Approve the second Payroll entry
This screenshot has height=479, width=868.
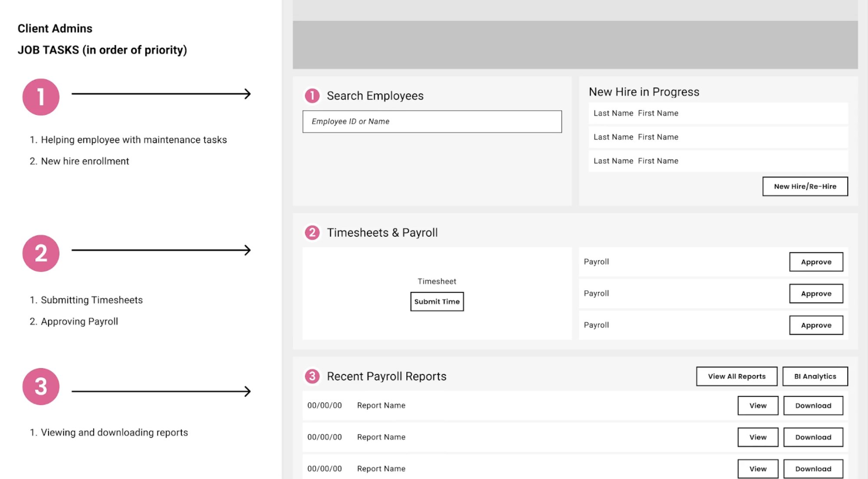click(x=816, y=293)
